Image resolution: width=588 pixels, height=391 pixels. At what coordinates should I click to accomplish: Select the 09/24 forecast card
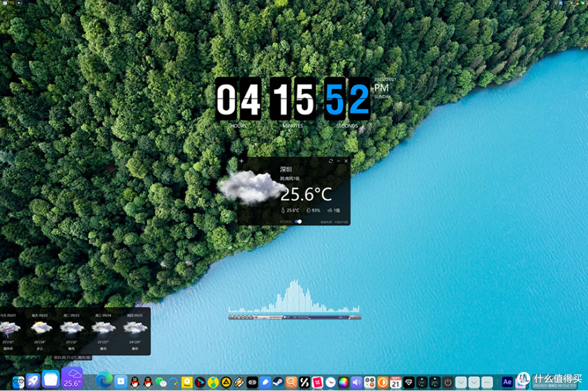click(x=103, y=331)
